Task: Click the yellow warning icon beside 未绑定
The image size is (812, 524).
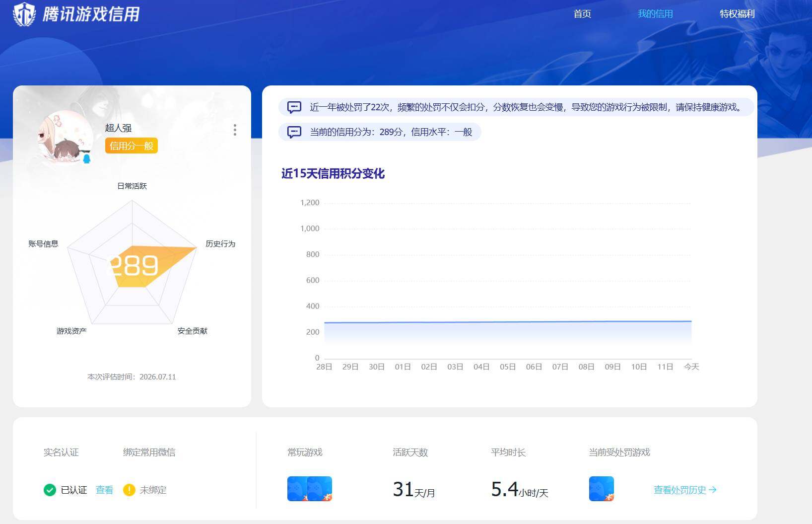Action: click(129, 490)
